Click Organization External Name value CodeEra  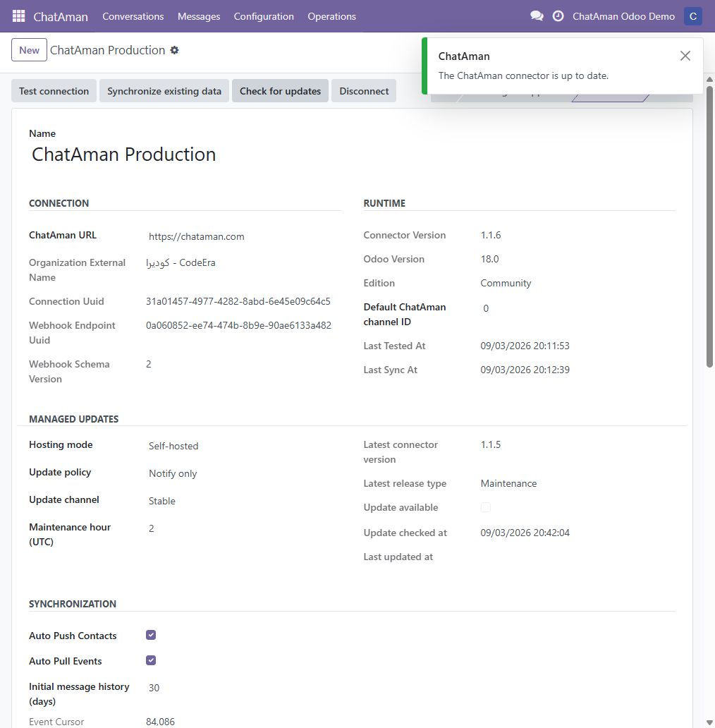point(181,263)
